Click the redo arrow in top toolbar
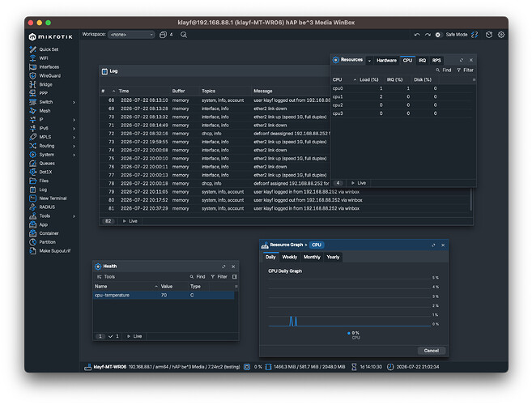The height and width of the screenshot is (405, 532). (x=428, y=35)
